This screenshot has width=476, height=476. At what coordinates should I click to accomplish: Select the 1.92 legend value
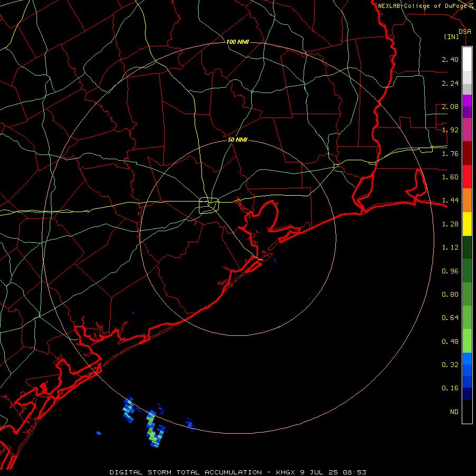[450, 130]
